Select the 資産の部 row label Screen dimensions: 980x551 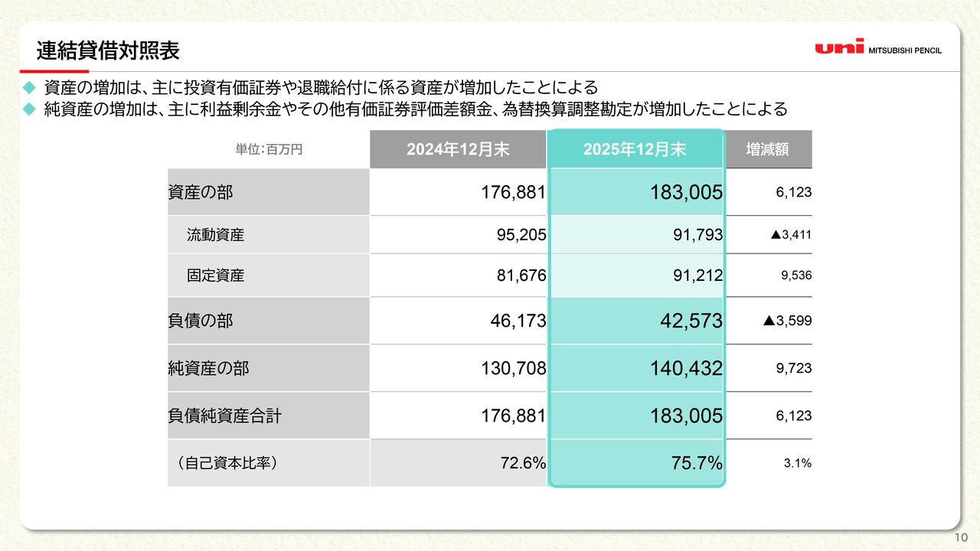click(x=201, y=192)
